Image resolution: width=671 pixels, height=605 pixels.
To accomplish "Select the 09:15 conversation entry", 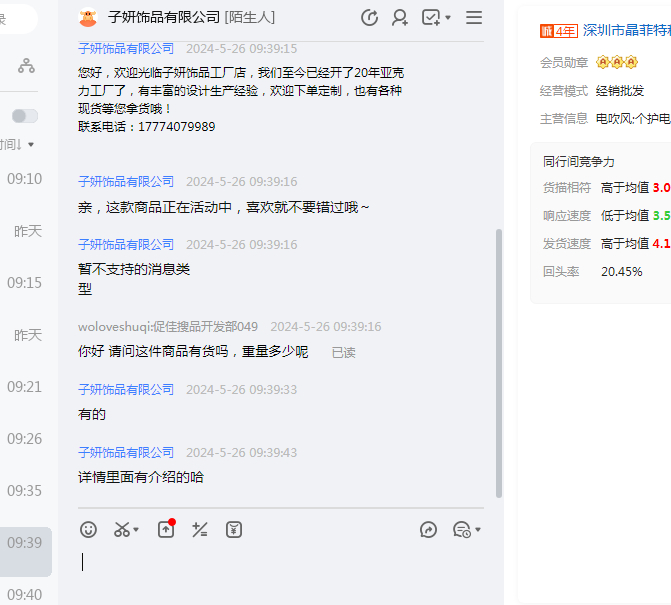I will click(25, 283).
